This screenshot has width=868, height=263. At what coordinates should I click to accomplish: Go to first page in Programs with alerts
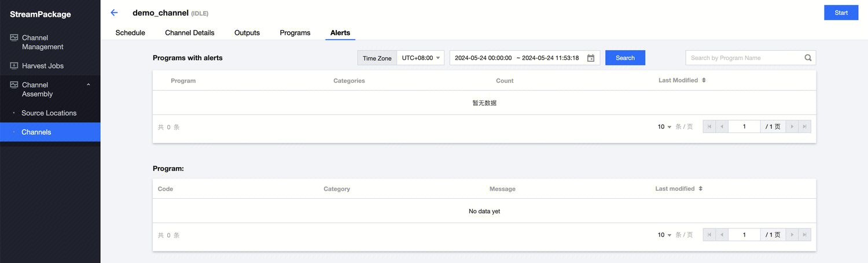tap(709, 127)
